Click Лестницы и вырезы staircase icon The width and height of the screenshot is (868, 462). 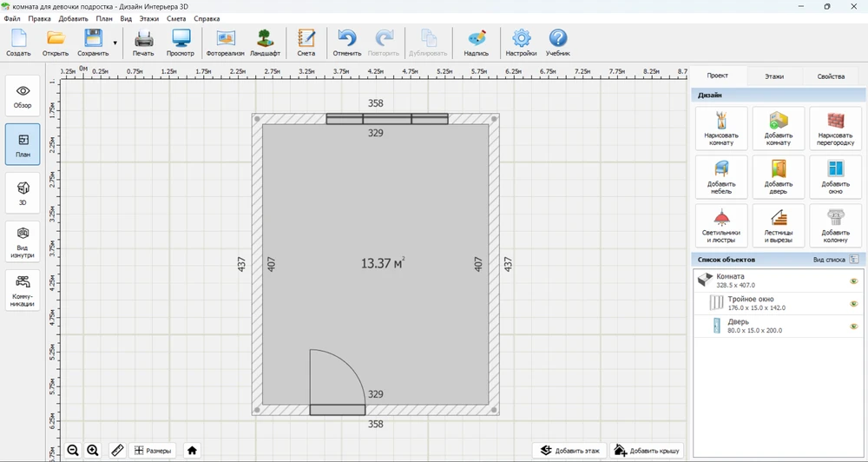779,225
